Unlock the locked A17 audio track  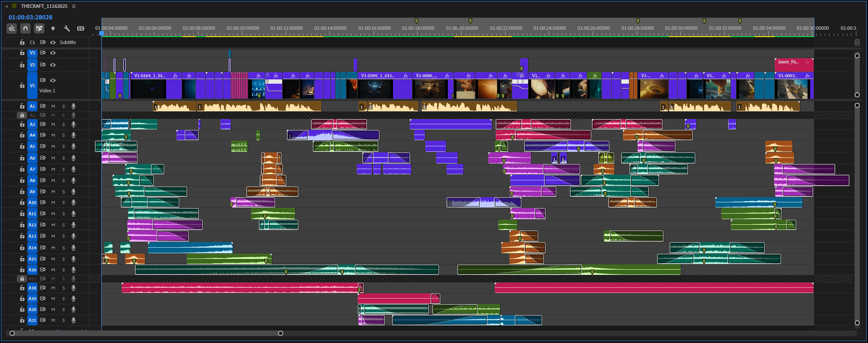(21, 279)
